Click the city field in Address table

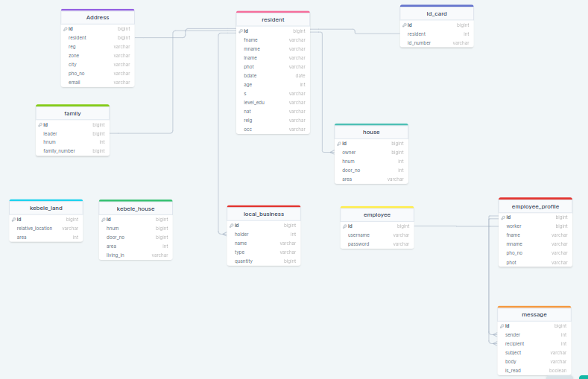(x=98, y=65)
